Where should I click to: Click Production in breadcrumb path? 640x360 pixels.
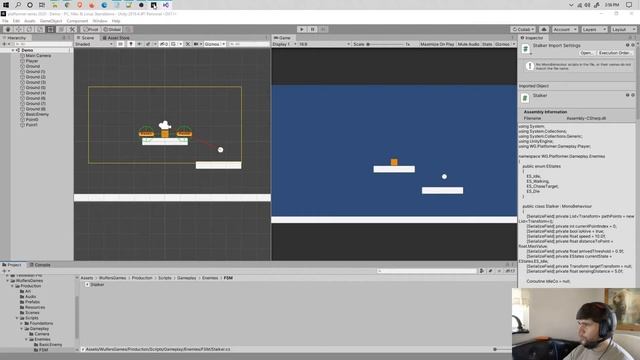pos(142,278)
